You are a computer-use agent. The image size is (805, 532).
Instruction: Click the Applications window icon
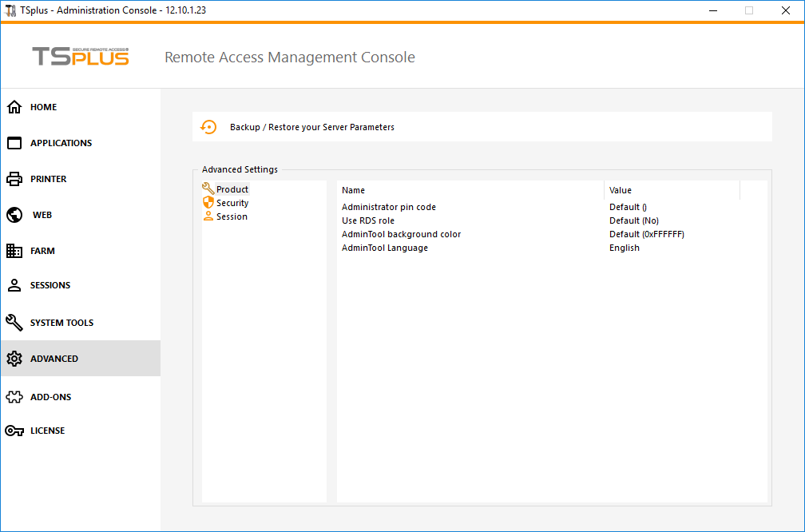point(14,143)
